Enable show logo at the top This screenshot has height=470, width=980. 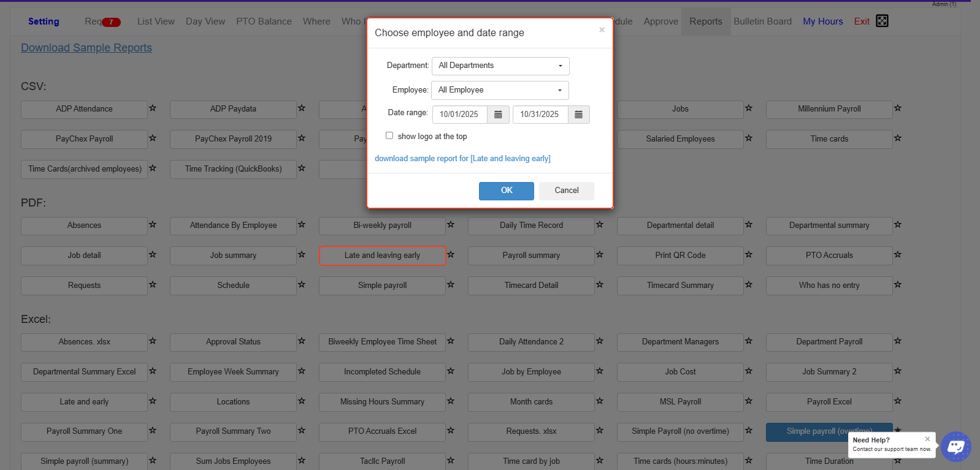click(x=389, y=135)
